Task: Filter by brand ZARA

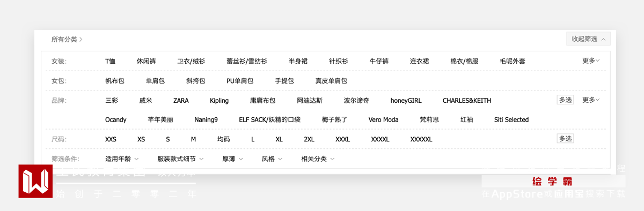Action: pos(181,100)
